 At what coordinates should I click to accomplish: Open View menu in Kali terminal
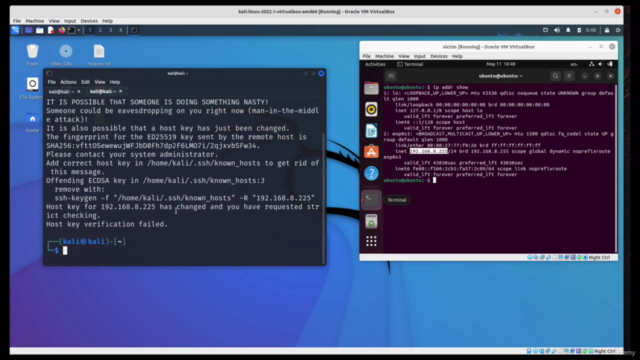tap(100, 82)
